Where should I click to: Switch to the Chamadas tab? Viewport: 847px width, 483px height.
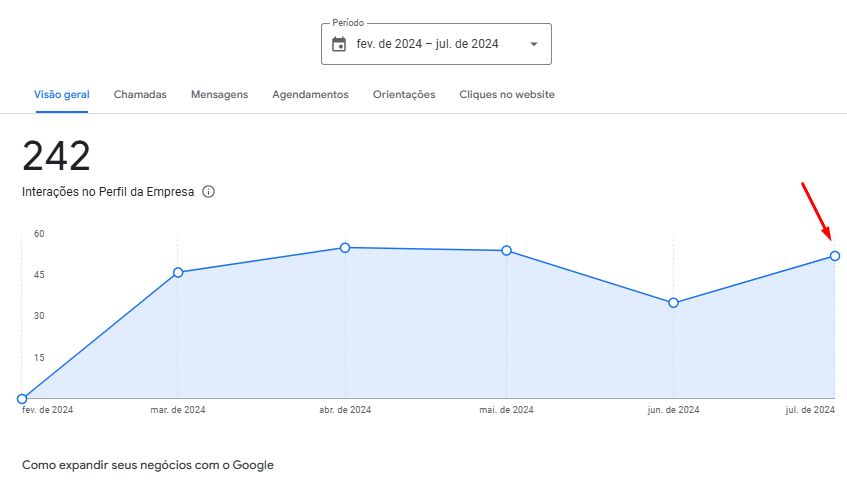click(x=140, y=95)
